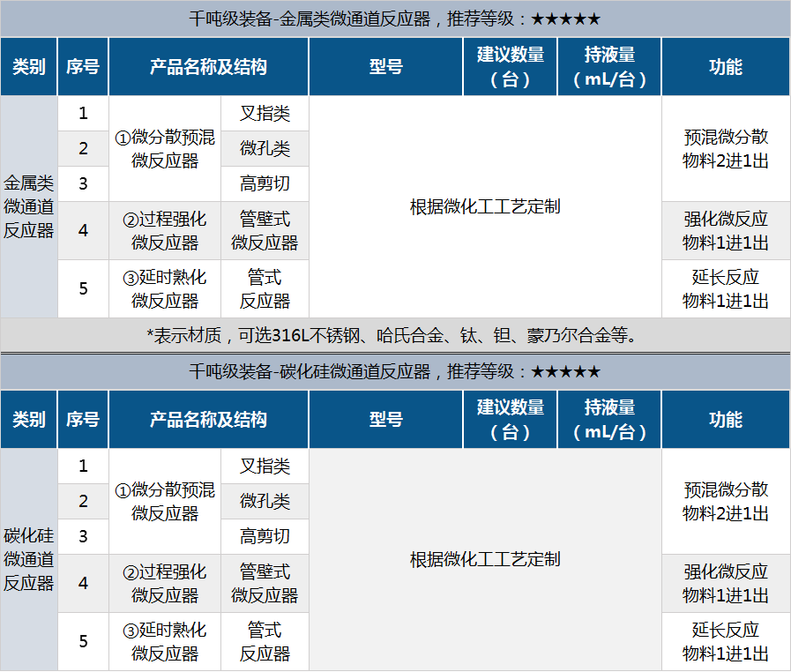Select the 碳化硅微通道反应器 category cell
The width and height of the screenshot is (791, 672).
(29, 559)
